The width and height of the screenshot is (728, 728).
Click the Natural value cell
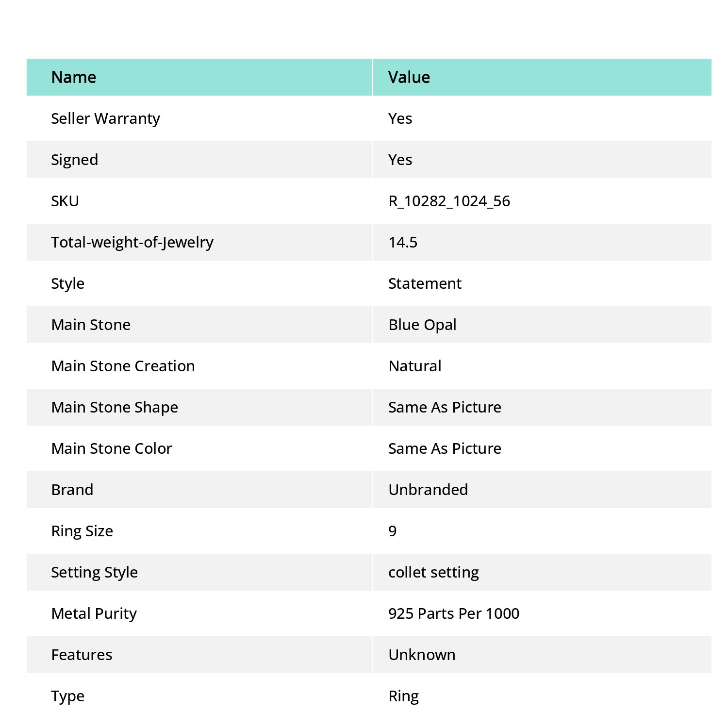tap(542, 366)
